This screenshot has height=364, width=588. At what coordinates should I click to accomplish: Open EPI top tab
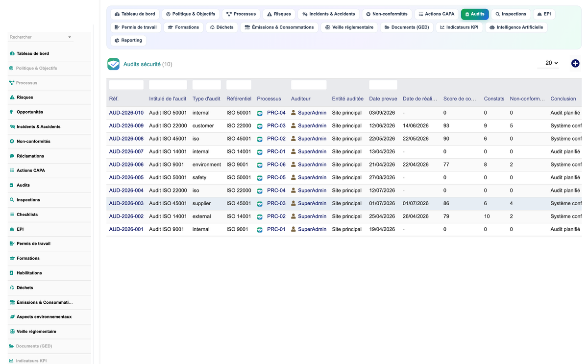tap(544, 14)
